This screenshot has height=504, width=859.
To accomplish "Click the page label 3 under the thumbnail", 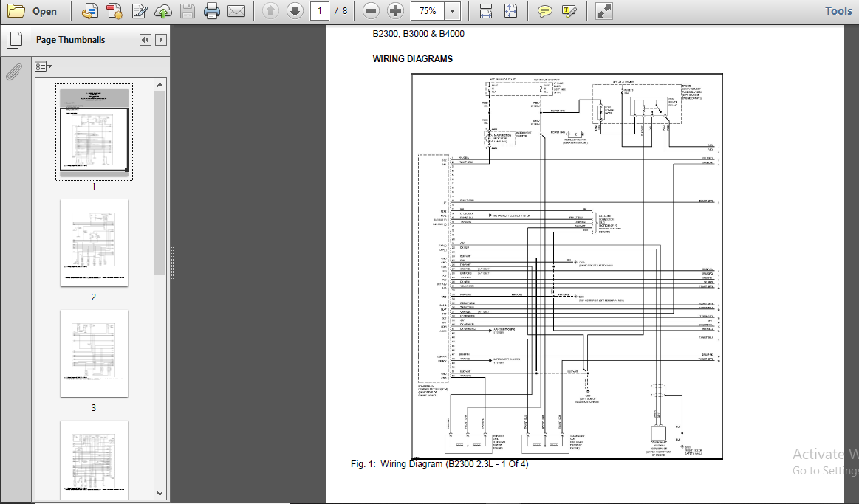I will [94, 407].
